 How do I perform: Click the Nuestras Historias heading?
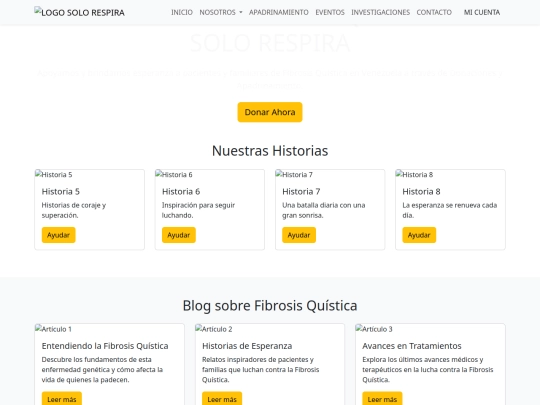[270, 151]
